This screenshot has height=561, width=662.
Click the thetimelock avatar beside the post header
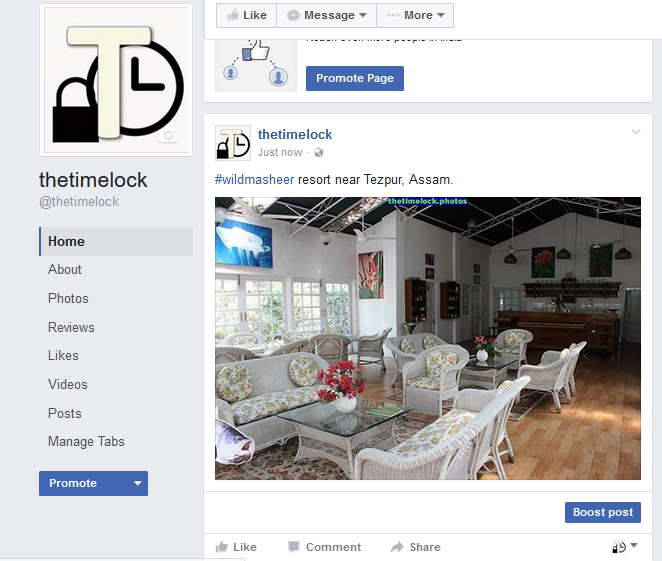click(233, 143)
